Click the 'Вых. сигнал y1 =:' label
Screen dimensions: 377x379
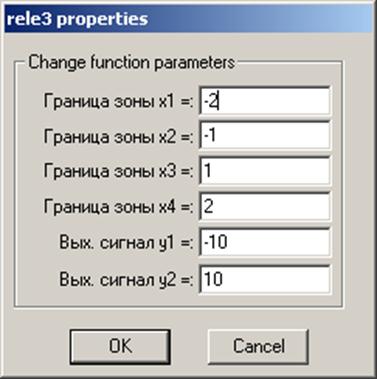coord(126,243)
